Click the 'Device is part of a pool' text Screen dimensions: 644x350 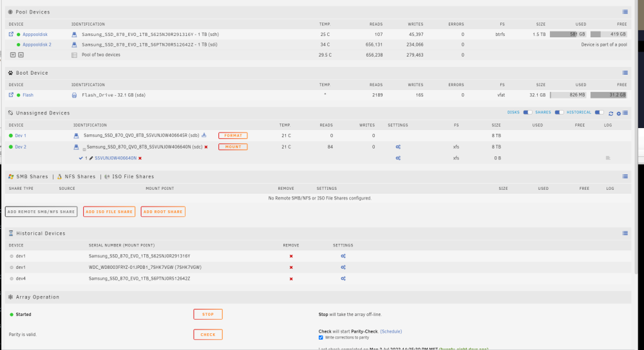point(604,45)
